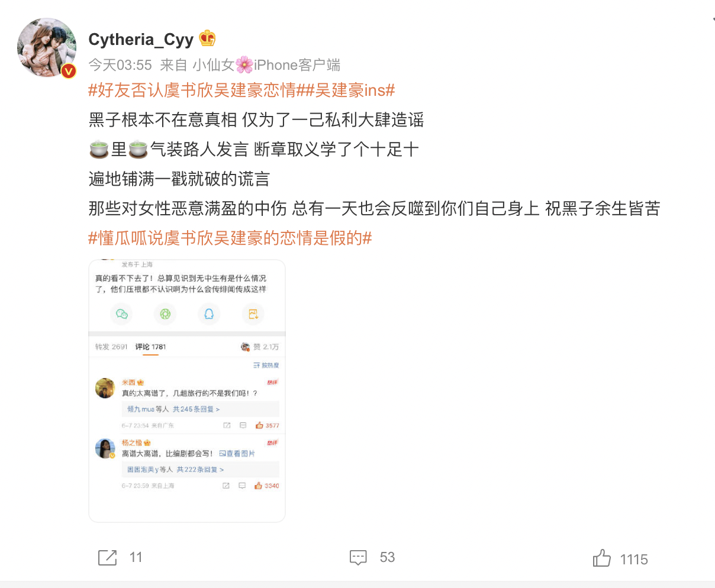Click the QQ penguin share icon in screenshot

click(x=209, y=314)
